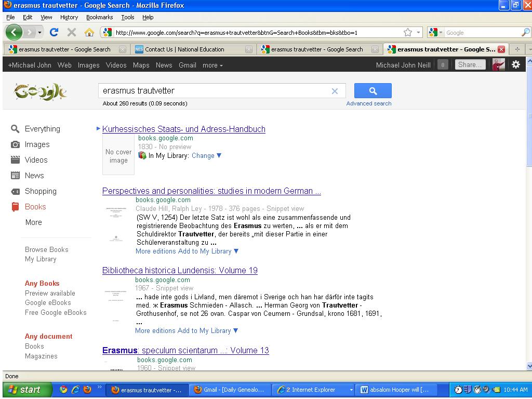Viewport: 532px width, 399px height.
Task: Expand the 'more' menu in Google bar
Action: (212, 65)
